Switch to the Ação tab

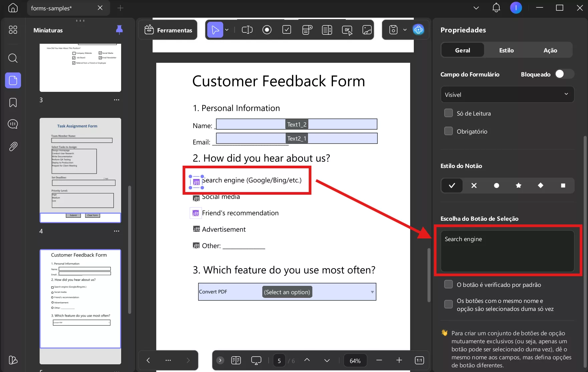(x=550, y=50)
